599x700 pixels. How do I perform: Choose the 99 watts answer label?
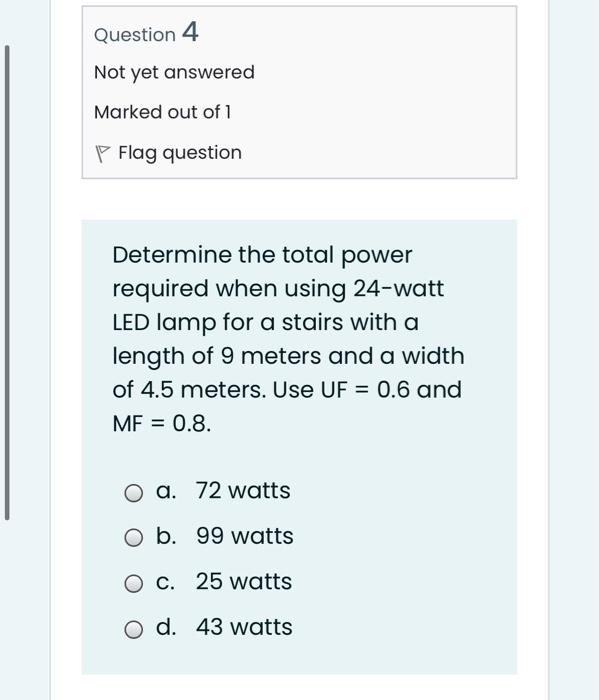click(x=245, y=536)
